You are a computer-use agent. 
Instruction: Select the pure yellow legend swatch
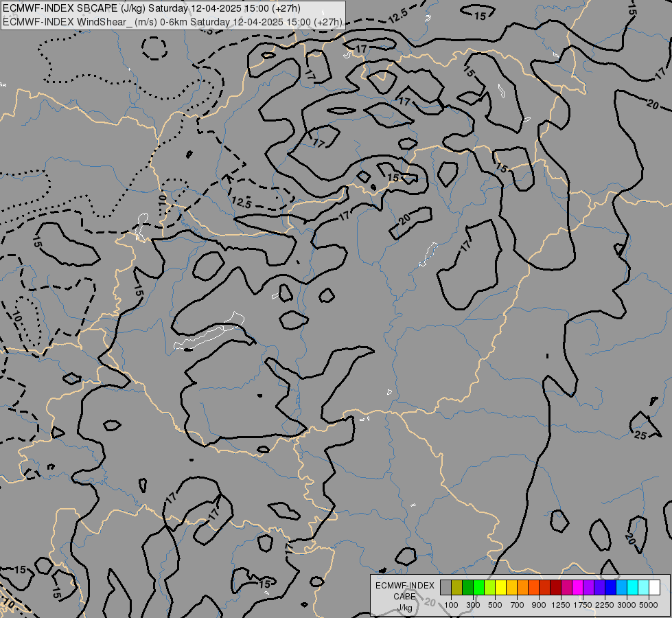click(500, 587)
